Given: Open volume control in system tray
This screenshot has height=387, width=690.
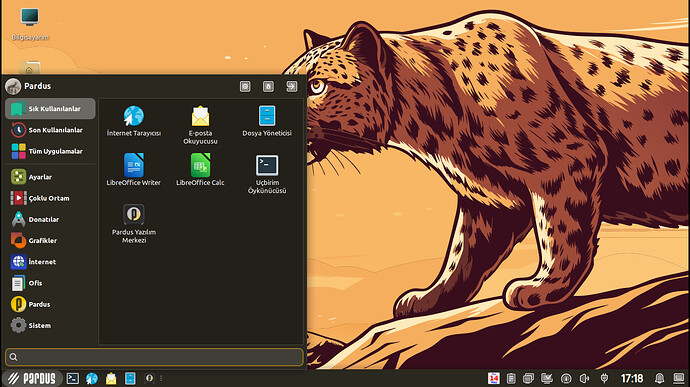Looking at the screenshot, I should (584, 378).
